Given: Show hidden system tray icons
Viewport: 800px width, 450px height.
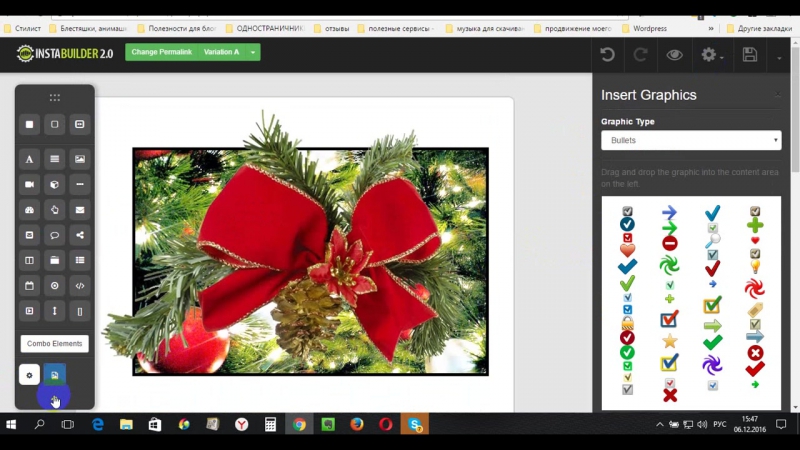Looking at the screenshot, I should pyautogui.click(x=660, y=424).
